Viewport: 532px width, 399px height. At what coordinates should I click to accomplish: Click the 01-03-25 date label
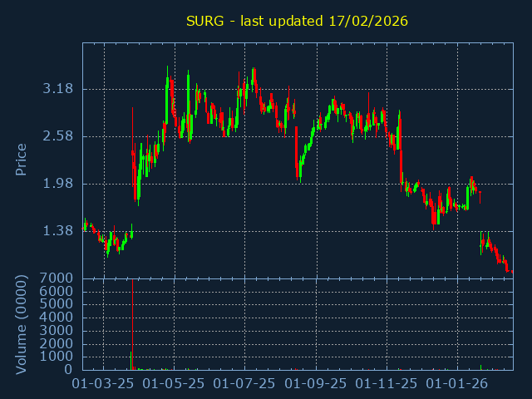[x=104, y=384]
